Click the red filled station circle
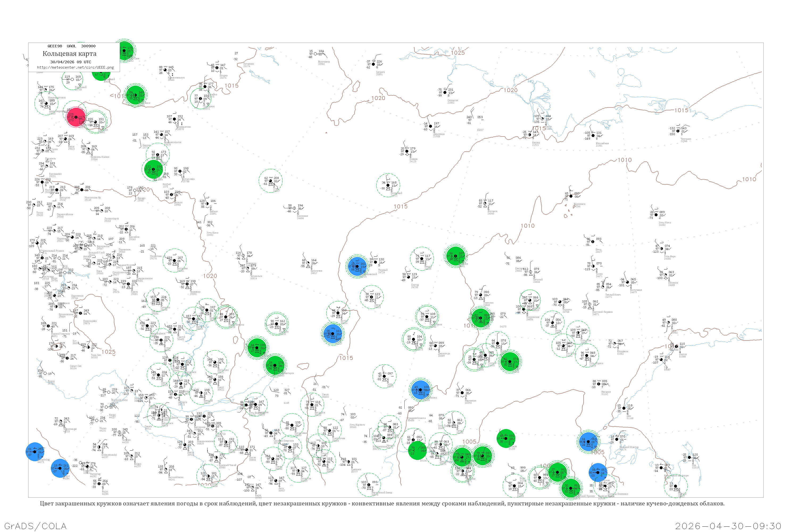This screenshot has width=798, height=532. point(76,117)
